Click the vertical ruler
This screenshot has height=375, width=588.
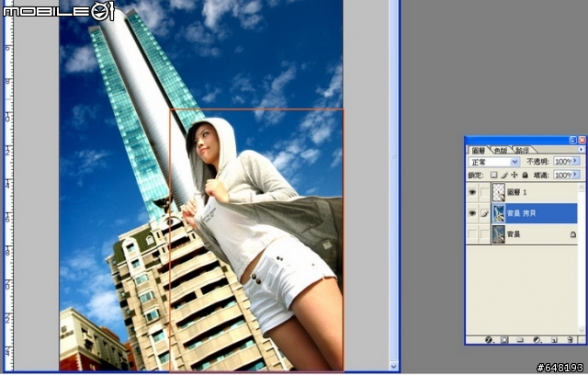[8, 187]
